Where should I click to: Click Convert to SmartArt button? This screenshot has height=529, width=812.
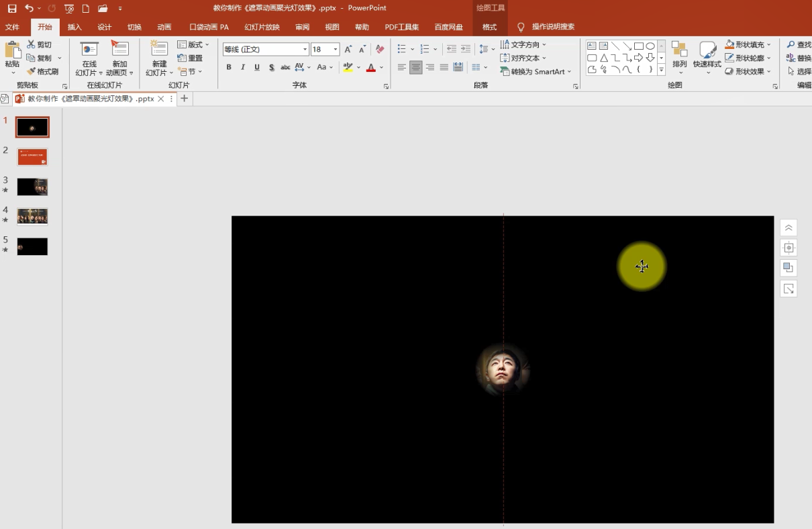pos(536,71)
